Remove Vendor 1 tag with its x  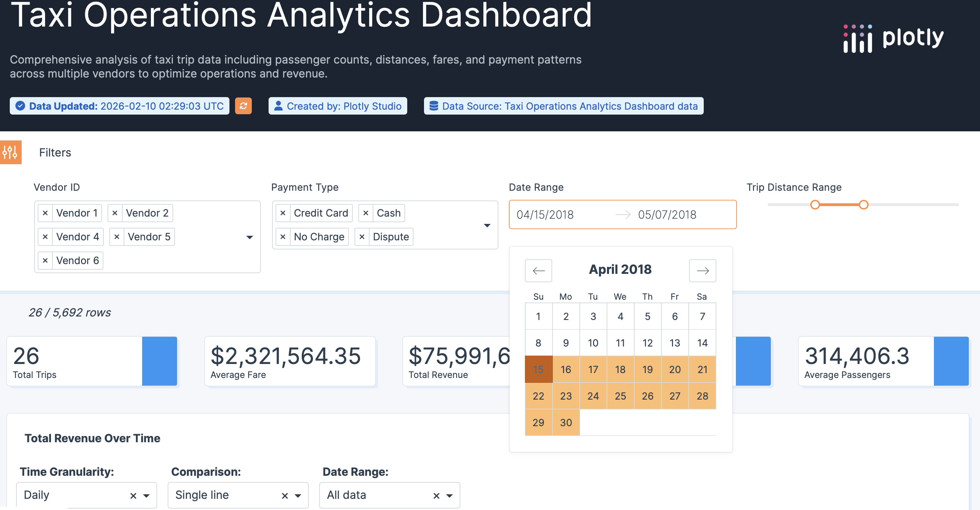[45, 213]
